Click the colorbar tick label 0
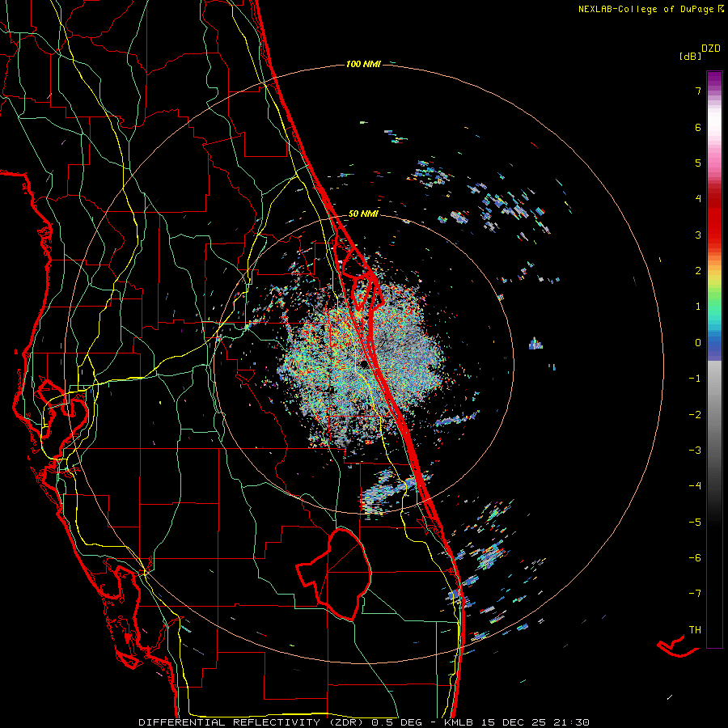 (x=698, y=343)
